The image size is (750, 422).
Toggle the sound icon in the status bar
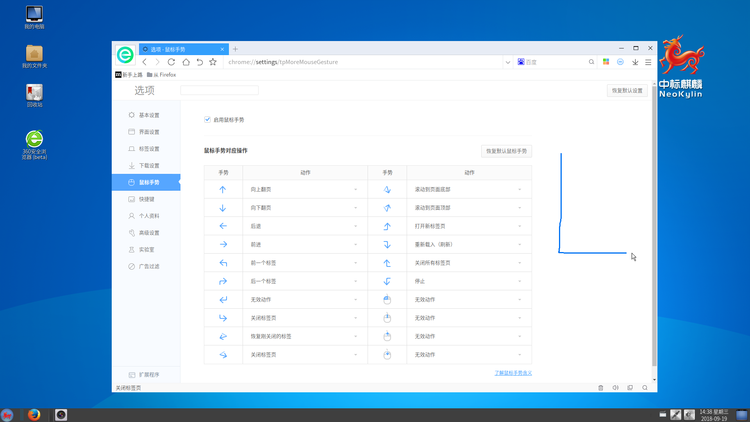click(x=616, y=388)
